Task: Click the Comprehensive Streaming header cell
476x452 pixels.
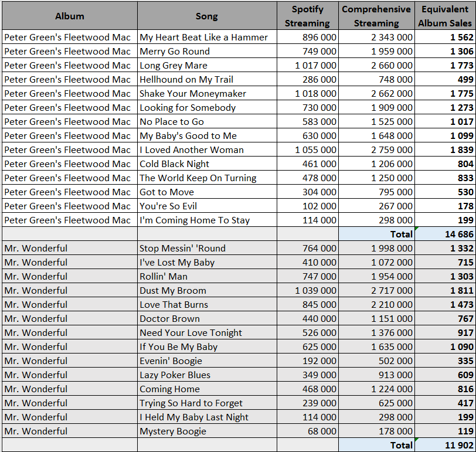Action: (x=376, y=16)
